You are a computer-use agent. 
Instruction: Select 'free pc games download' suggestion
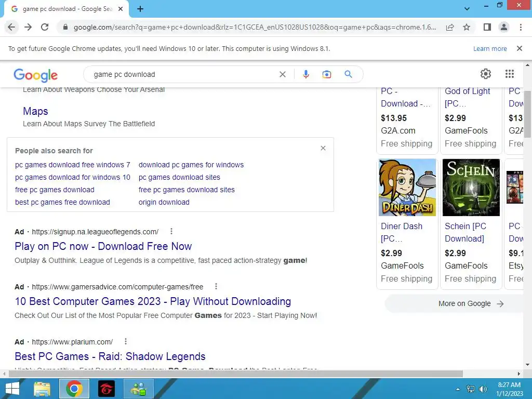click(x=55, y=190)
